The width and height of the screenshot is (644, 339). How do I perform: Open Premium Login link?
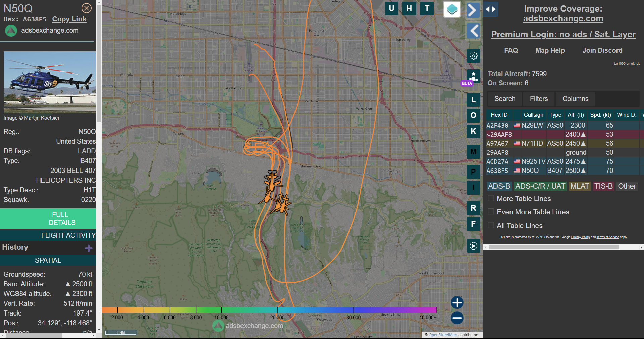[563, 34]
